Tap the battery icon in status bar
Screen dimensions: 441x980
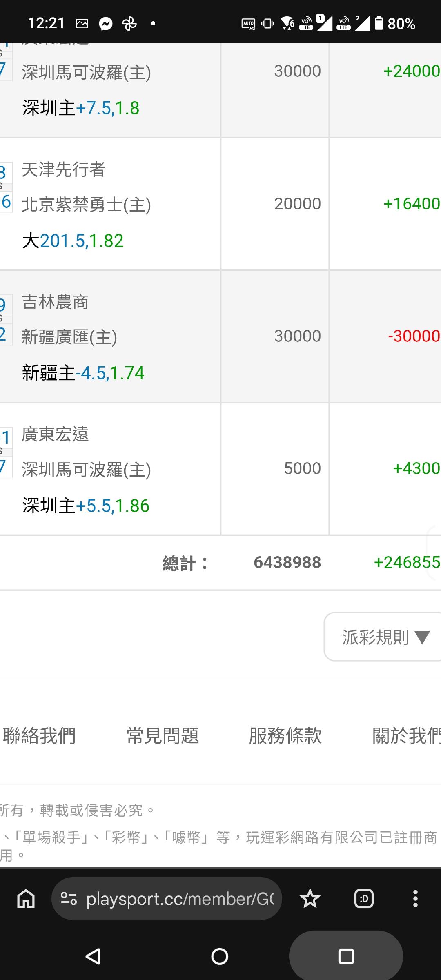coord(379,23)
